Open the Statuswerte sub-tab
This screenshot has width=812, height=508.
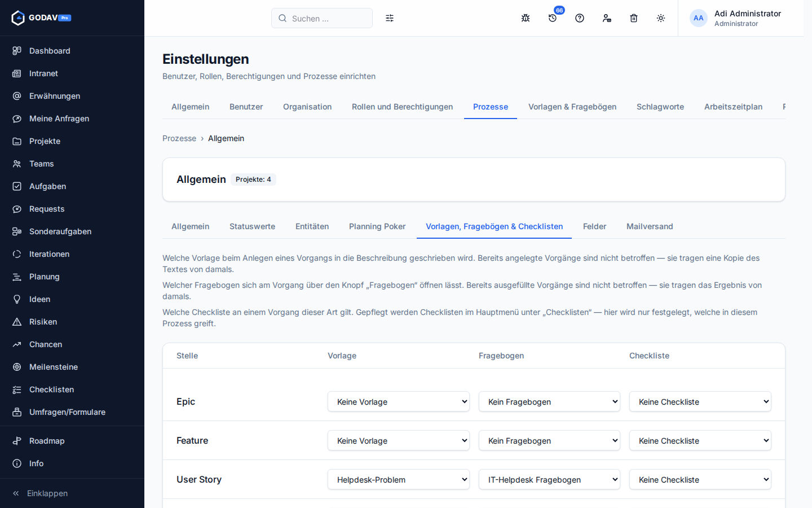click(252, 226)
